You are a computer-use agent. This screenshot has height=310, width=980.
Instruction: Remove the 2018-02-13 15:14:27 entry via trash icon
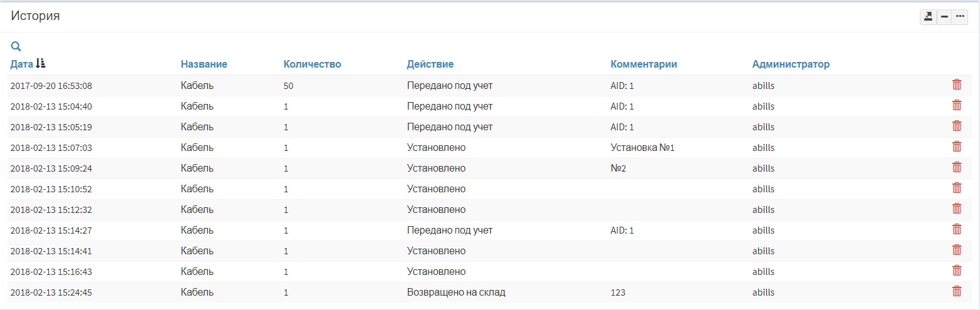[957, 229]
